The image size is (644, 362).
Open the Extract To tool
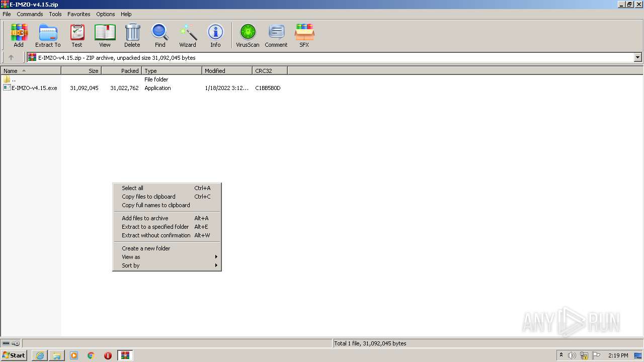(x=48, y=36)
